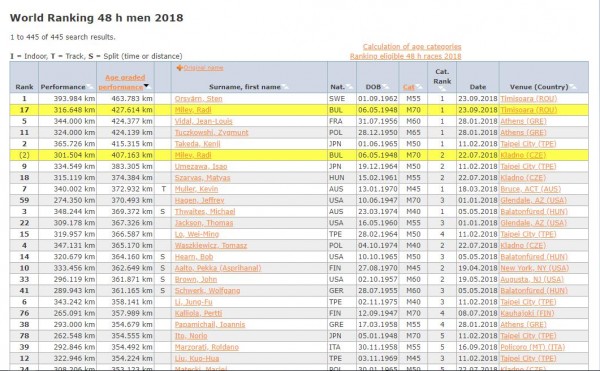Open New York, NY (USA) venue link
Image resolution: width=600 pixels, height=371 pixels.
click(535, 268)
